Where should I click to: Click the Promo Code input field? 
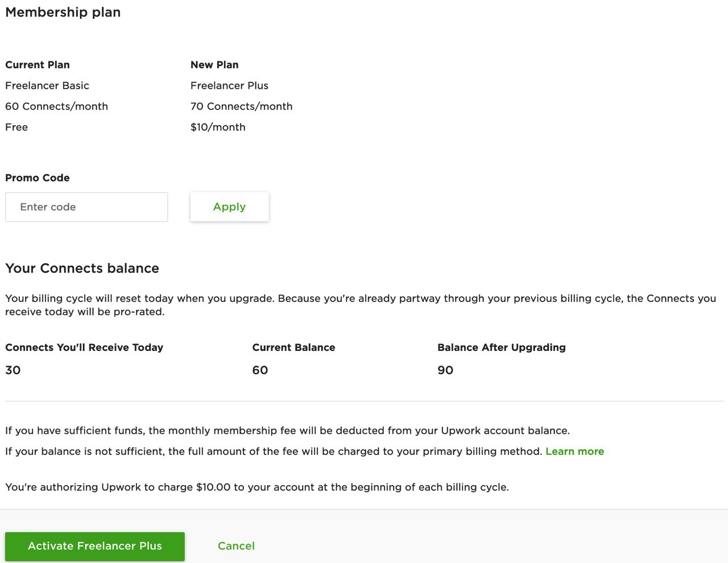pos(86,207)
